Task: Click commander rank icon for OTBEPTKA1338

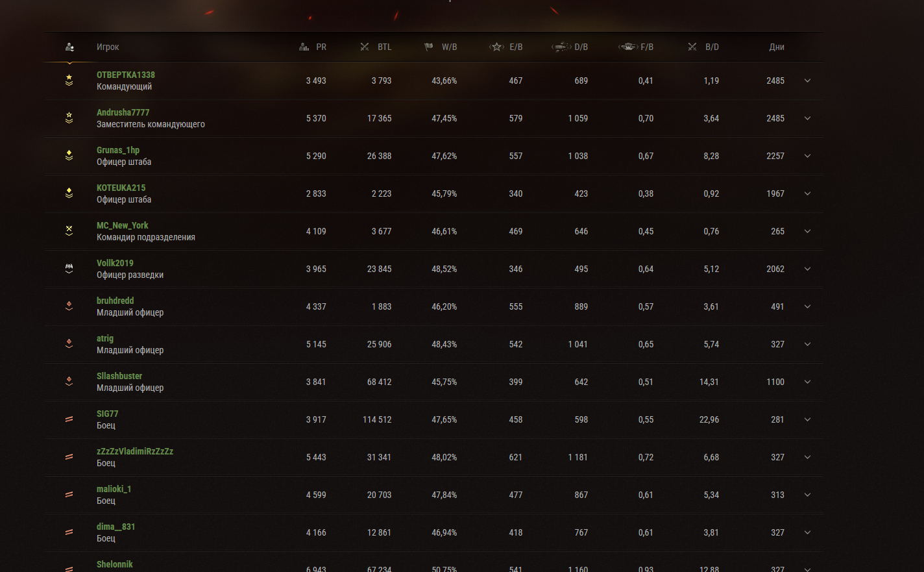Action: pyautogui.click(x=69, y=81)
